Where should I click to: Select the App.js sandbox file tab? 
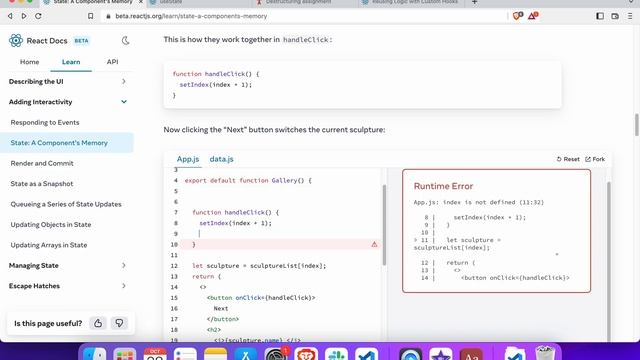click(x=188, y=159)
